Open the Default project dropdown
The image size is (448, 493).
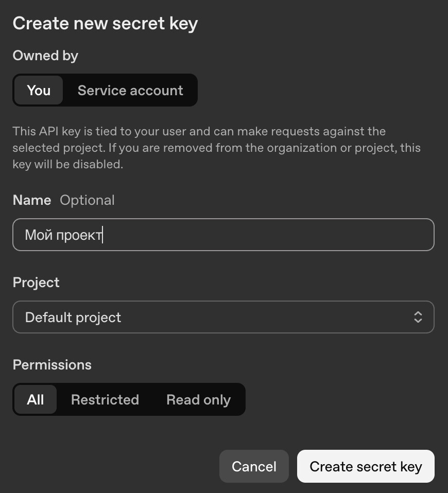tap(223, 317)
